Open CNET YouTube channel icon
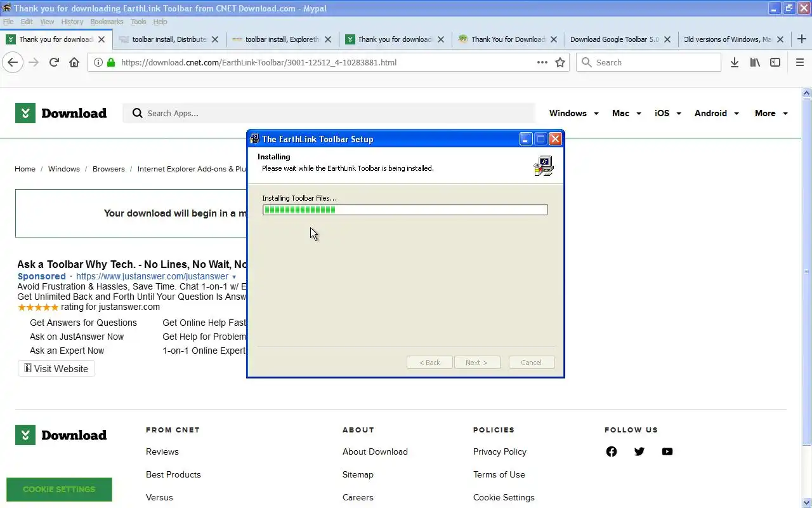This screenshot has width=812, height=508. [667, 451]
